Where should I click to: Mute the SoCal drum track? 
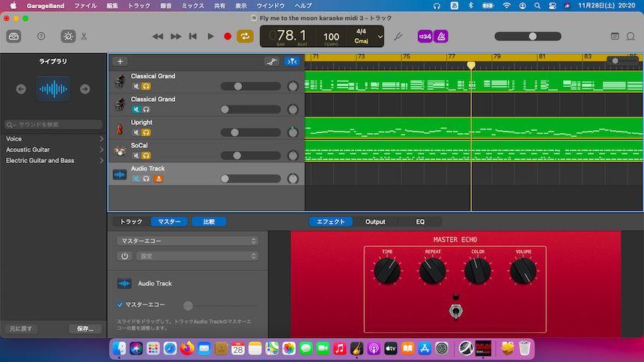pos(136,156)
